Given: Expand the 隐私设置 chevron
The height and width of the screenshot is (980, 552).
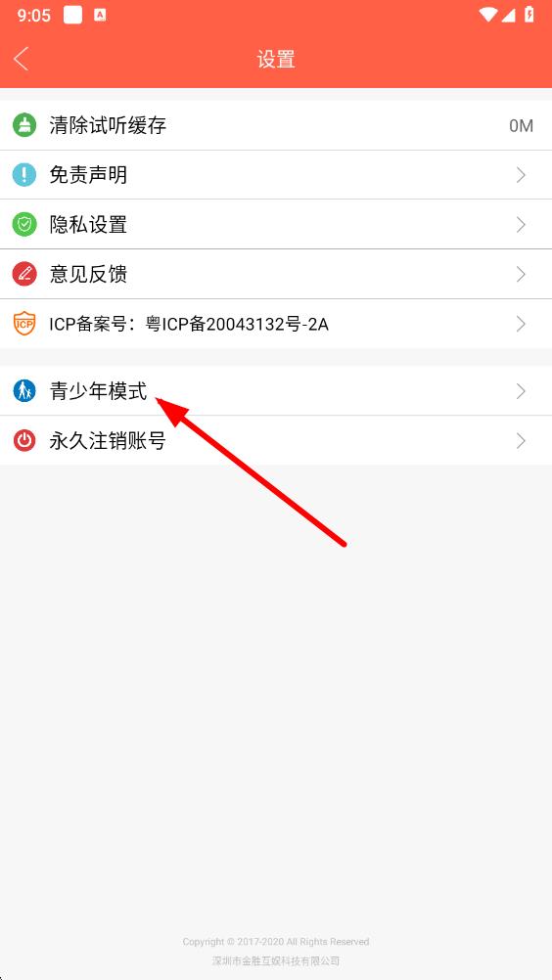Looking at the screenshot, I should [521, 224].
